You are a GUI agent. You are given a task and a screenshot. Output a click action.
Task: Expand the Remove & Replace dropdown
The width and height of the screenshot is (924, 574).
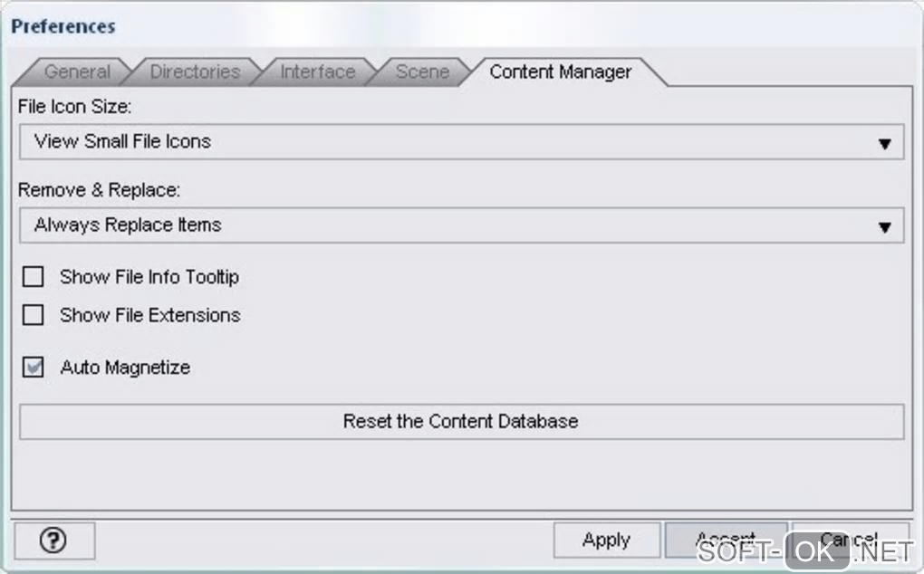[x=460, y=225]
